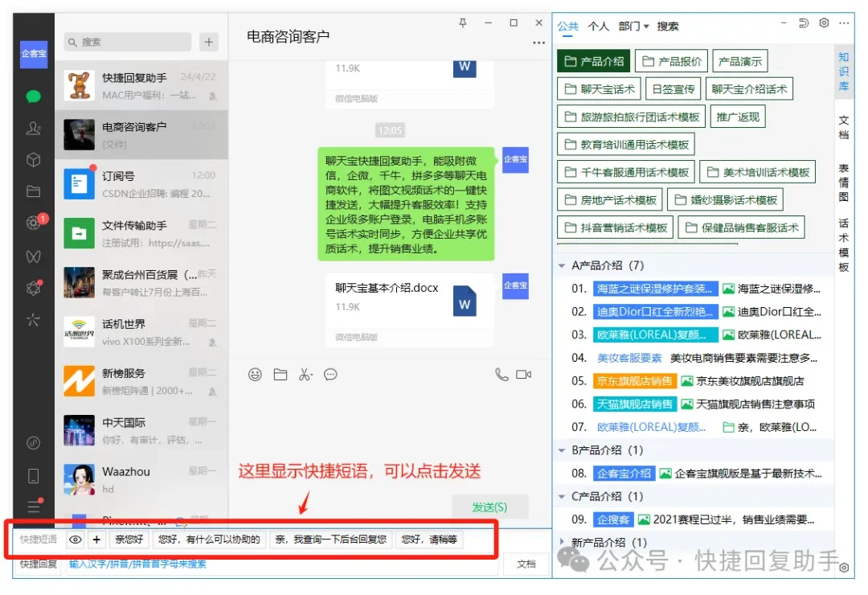868x595 pixels.
Task: Click the send file folder icon
Action: click(x=280, y=375)
